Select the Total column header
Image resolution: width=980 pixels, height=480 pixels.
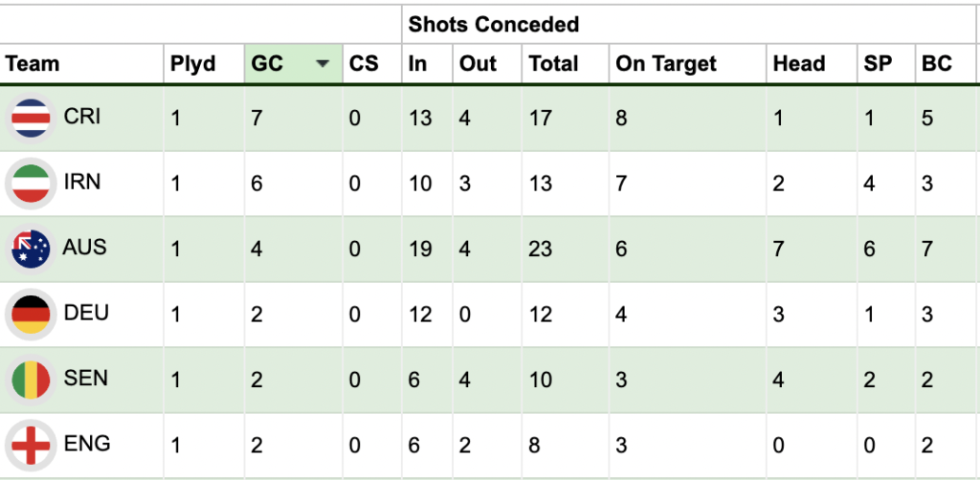(x=554, y=64)
